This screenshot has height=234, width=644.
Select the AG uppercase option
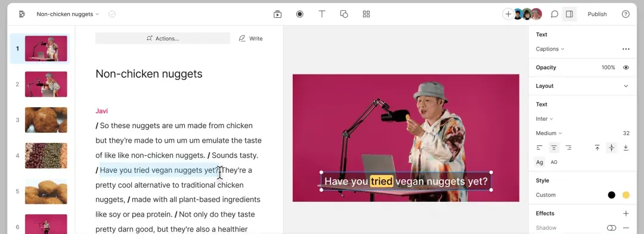(554, 163)
